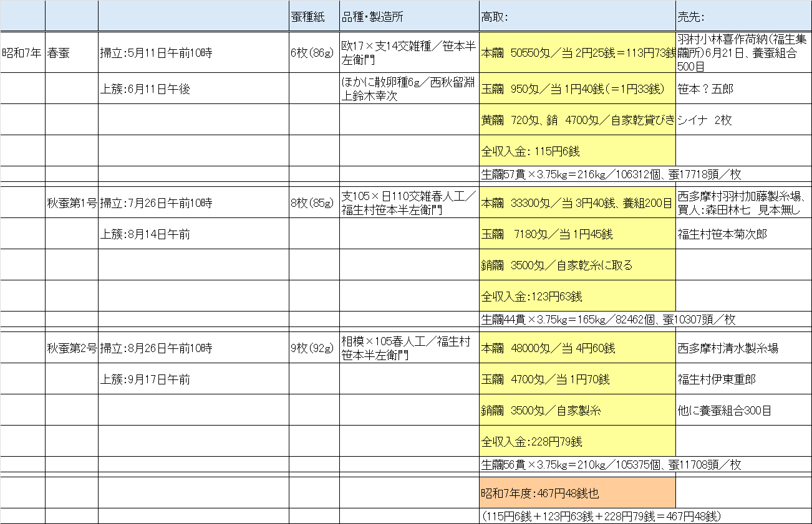The width and height of the screenshot is (812, 524).
Task: Click cell 上簇:8月14日午前
Action: (193, 234)
